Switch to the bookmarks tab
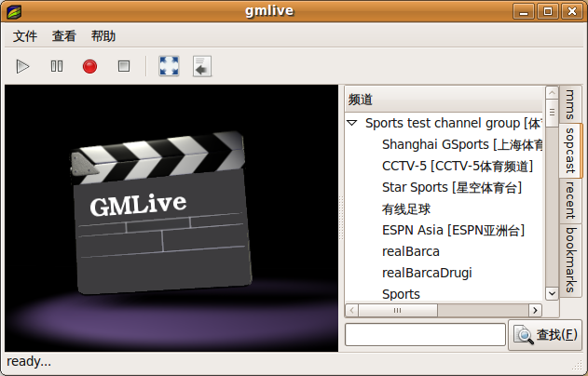 pos(570,260)
